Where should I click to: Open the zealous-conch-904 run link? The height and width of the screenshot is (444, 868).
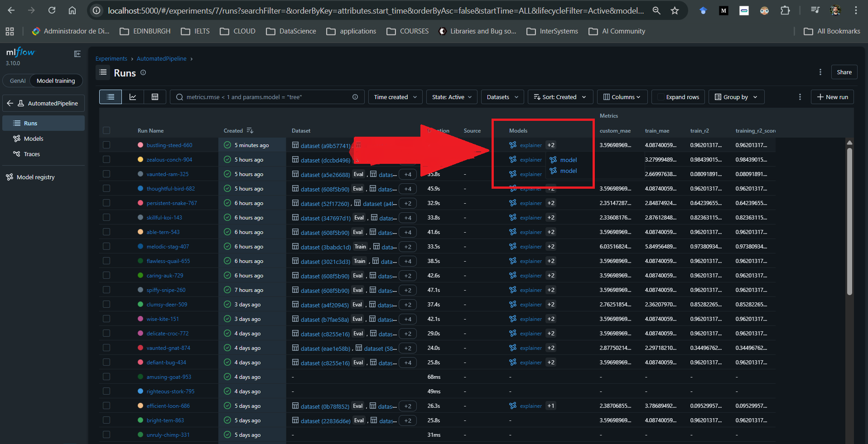tap(169, 160)
